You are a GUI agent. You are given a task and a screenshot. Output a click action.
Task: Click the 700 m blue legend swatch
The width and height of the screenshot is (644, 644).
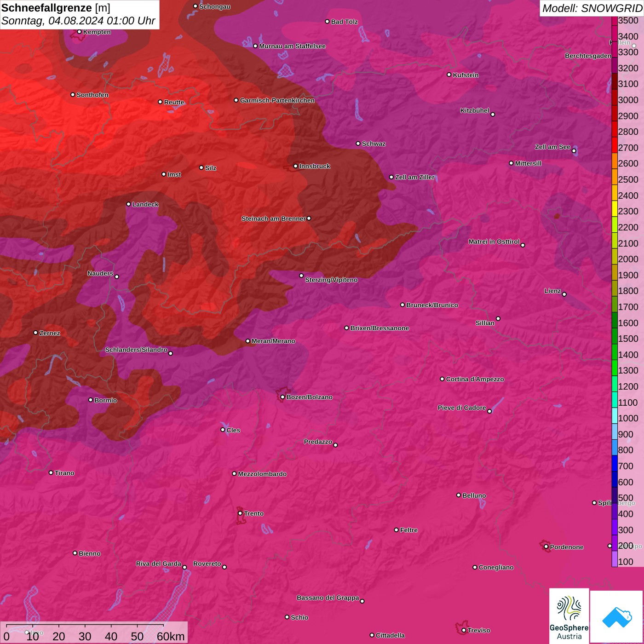[615, 463]
